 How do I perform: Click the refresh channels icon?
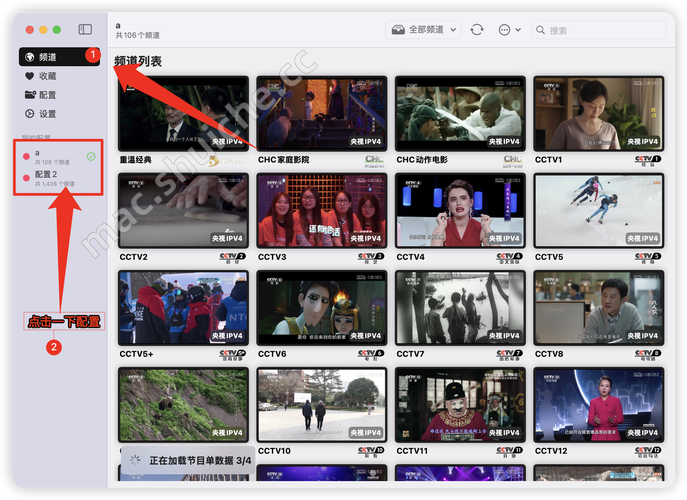[477, 30]
